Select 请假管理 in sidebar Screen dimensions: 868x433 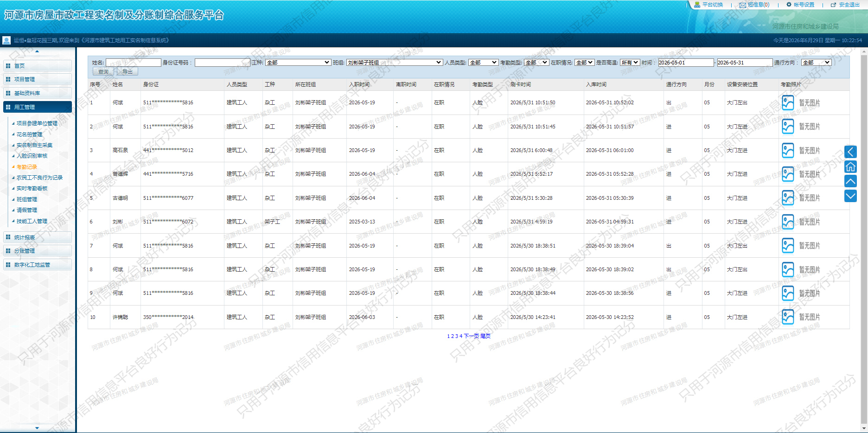pyautogui.click(x=27, y=210)
